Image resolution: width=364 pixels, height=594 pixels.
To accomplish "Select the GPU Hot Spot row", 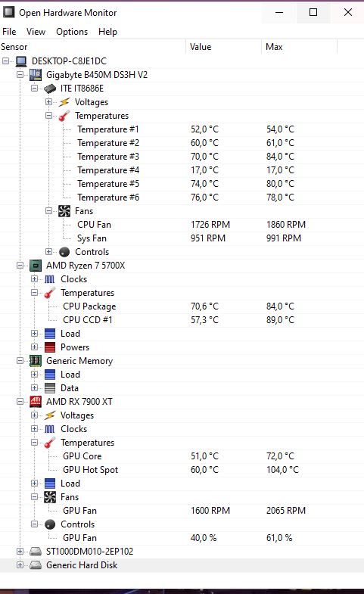I will tap(182, 470).
